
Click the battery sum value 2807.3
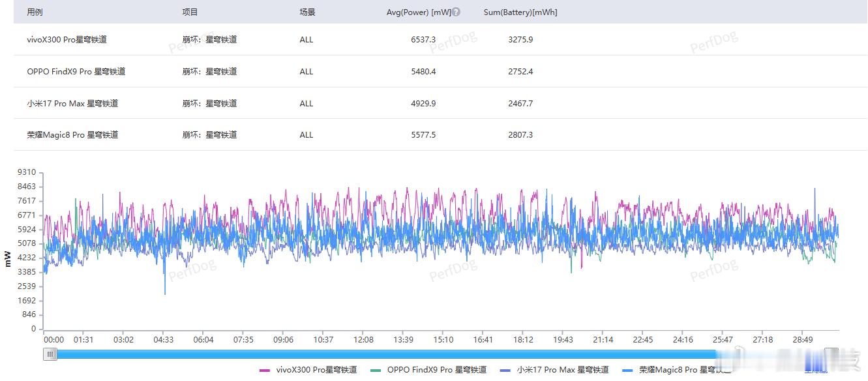pos(520,135)
